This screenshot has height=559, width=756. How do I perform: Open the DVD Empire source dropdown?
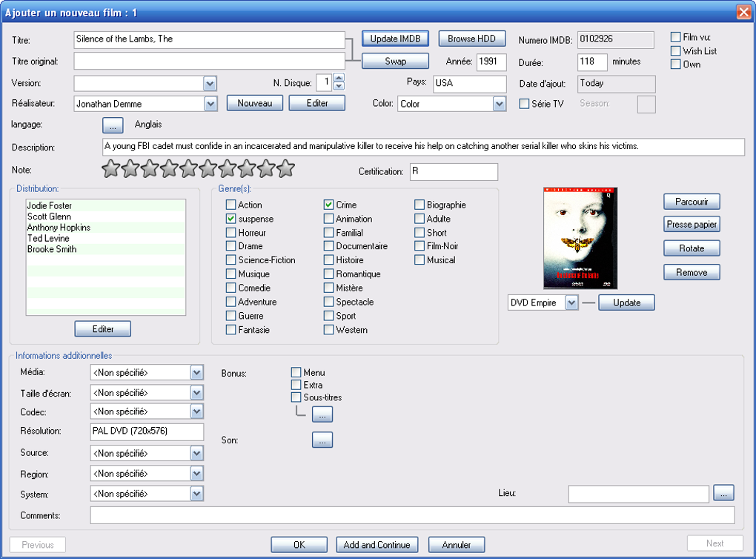569,302
